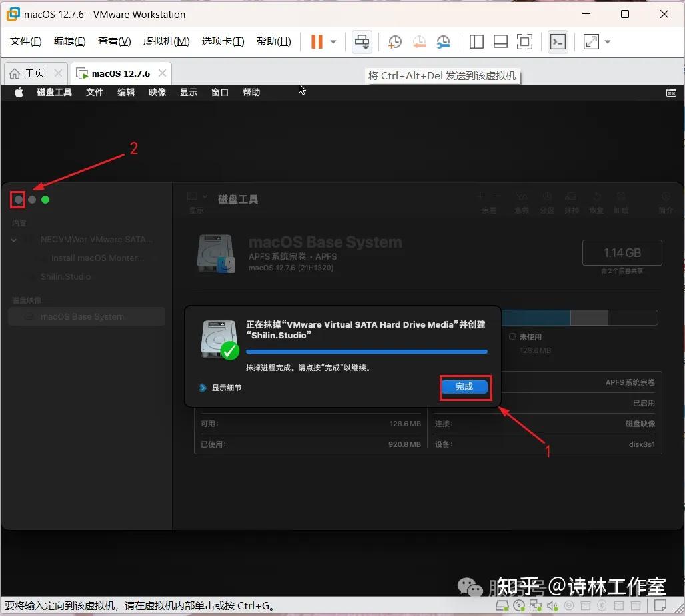
Task: Close Disk Utility with the leftmost window-control dot
Action: tap(18, 200)
